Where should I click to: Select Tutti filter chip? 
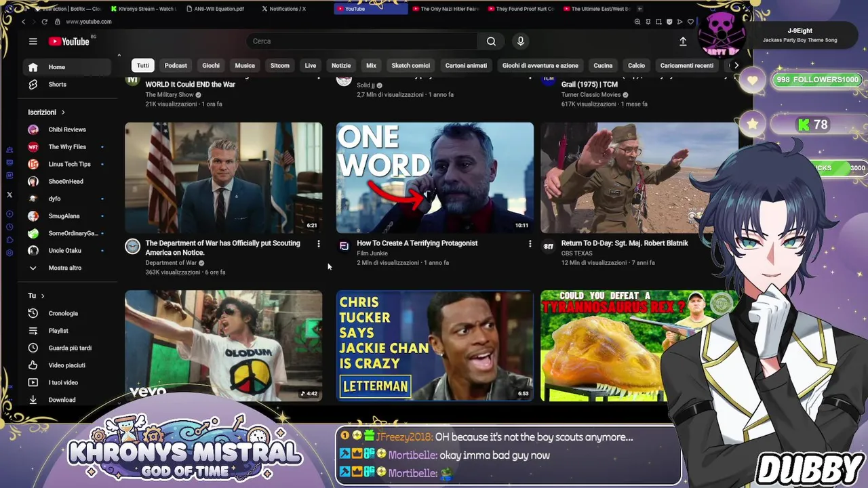(143, 66)
